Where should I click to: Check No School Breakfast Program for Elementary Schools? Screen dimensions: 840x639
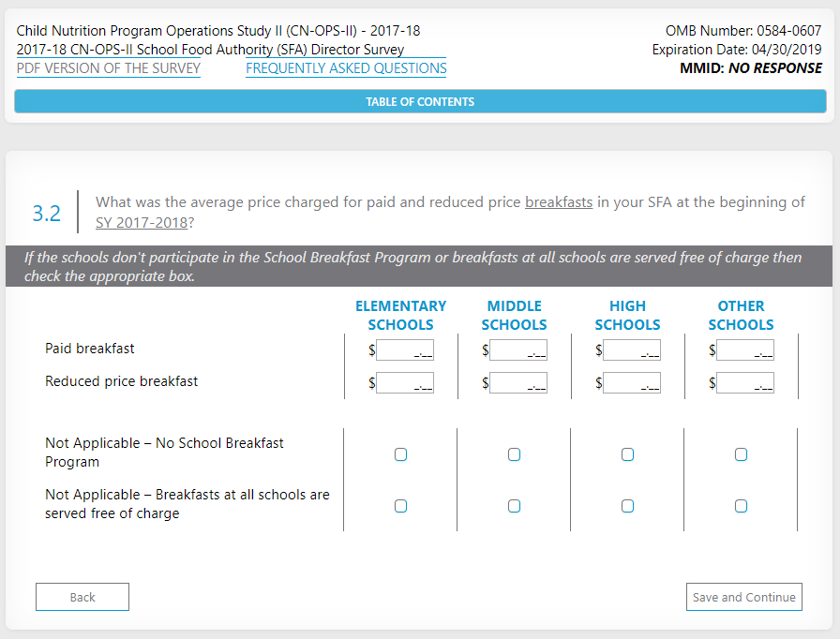(400, 454)
